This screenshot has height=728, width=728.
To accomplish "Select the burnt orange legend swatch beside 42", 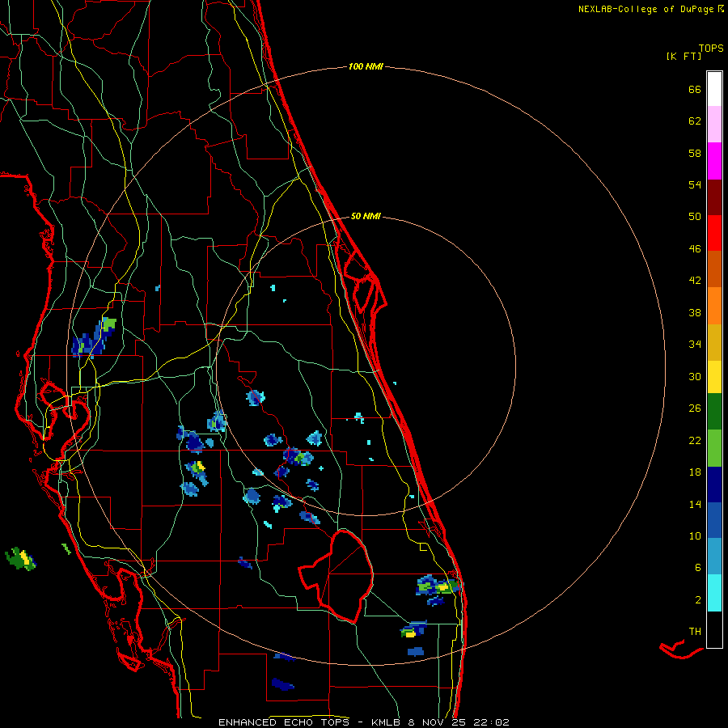I will [x=714, y=269].
